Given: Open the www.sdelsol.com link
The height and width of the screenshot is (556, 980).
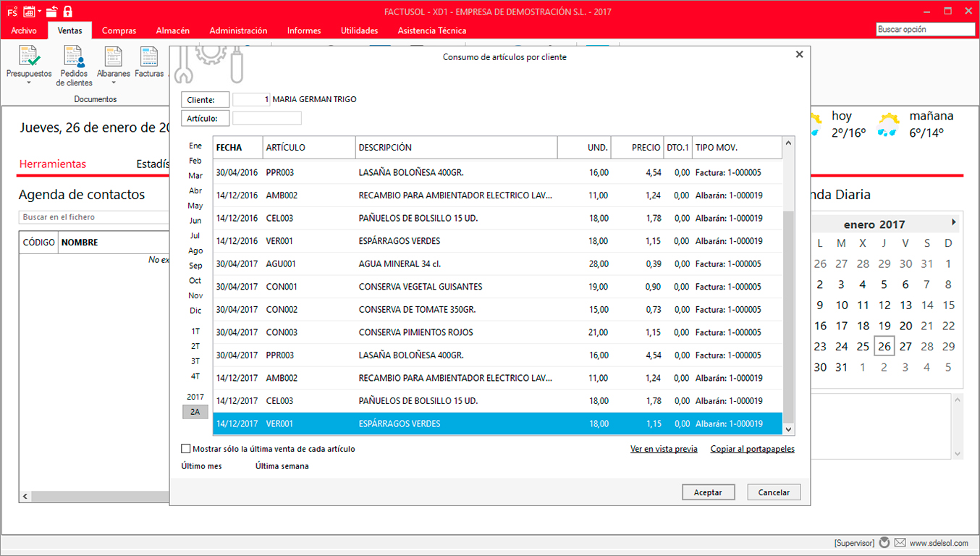Looking at the screenshot, I should point(939,543).
